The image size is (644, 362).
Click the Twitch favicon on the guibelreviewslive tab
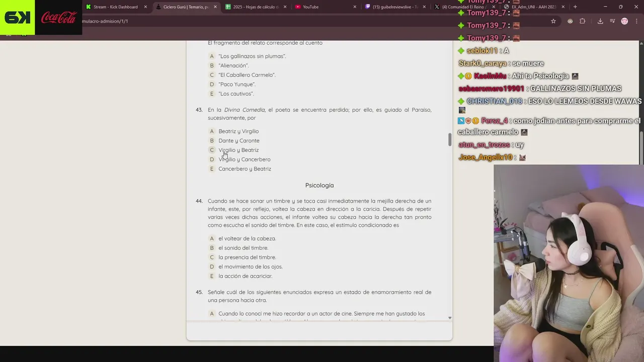pyautogui.click(x=368, y=7)
